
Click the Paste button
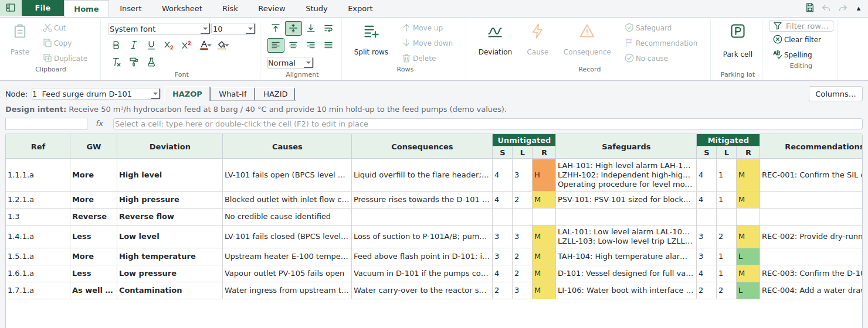(20, 40)
